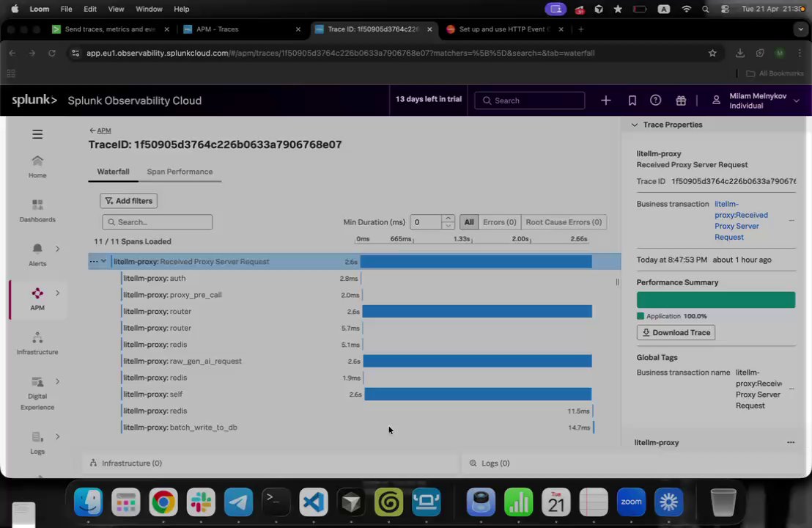Collapse the root span chevron

click(103, 261)
